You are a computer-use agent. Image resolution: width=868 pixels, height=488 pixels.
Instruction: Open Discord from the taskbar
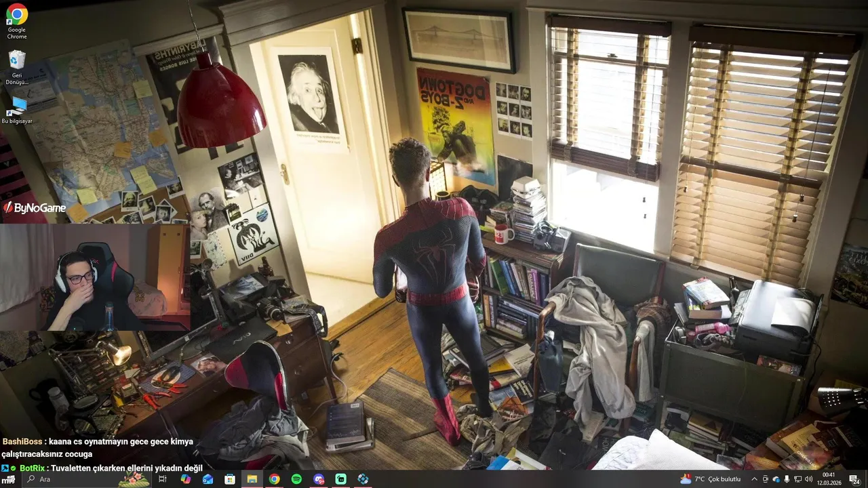tap(319, 479)
